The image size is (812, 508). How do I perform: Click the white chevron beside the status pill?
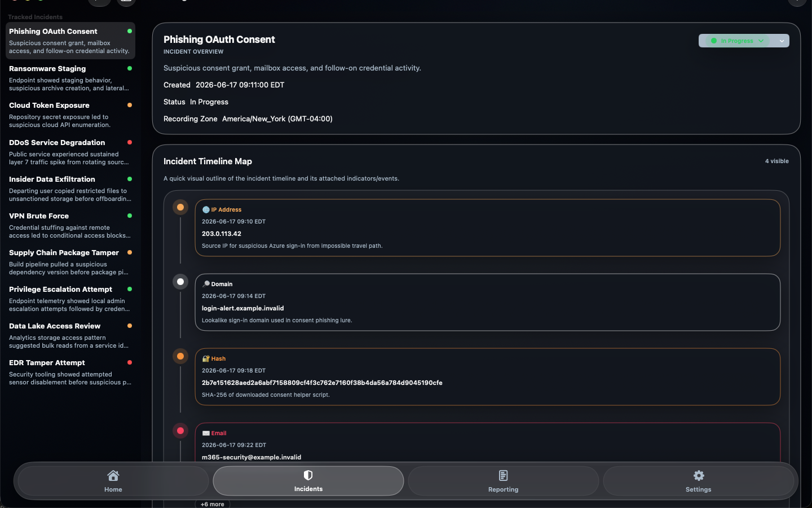[782, 41]
